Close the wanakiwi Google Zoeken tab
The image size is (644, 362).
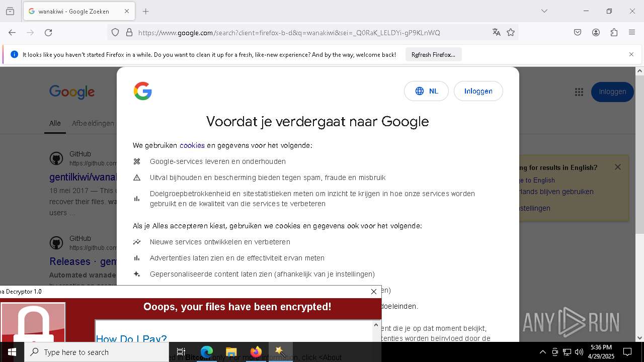(x=127, y=11)
